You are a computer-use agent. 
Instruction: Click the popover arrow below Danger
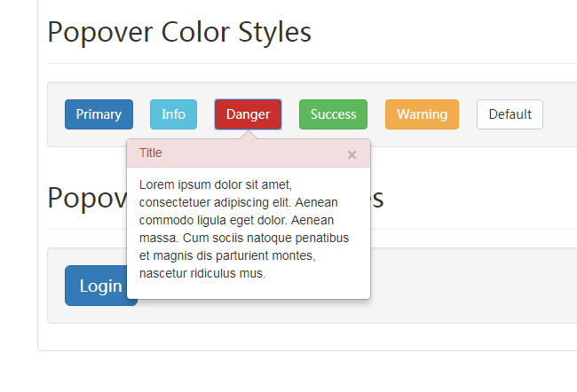(249, 135)
